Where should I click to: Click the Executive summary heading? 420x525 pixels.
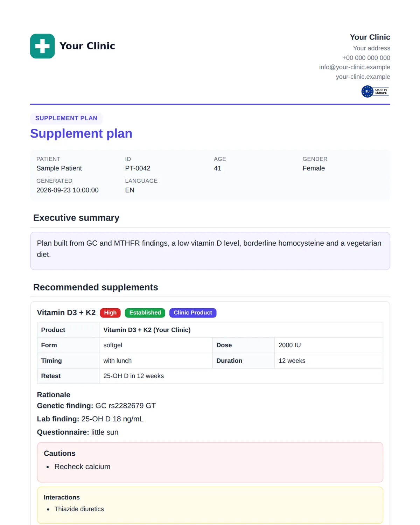76,218
